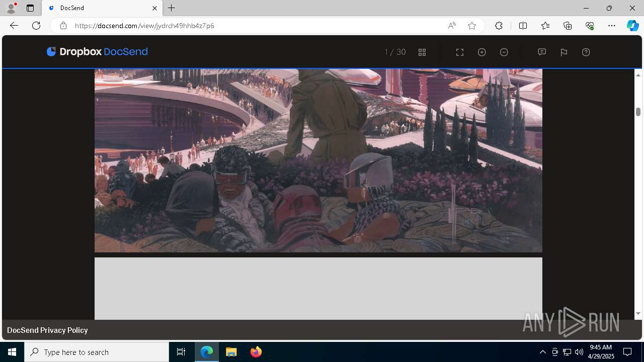
Task: Open the network status tray icon
Action: pyautogui.click(x=567, y=352)
